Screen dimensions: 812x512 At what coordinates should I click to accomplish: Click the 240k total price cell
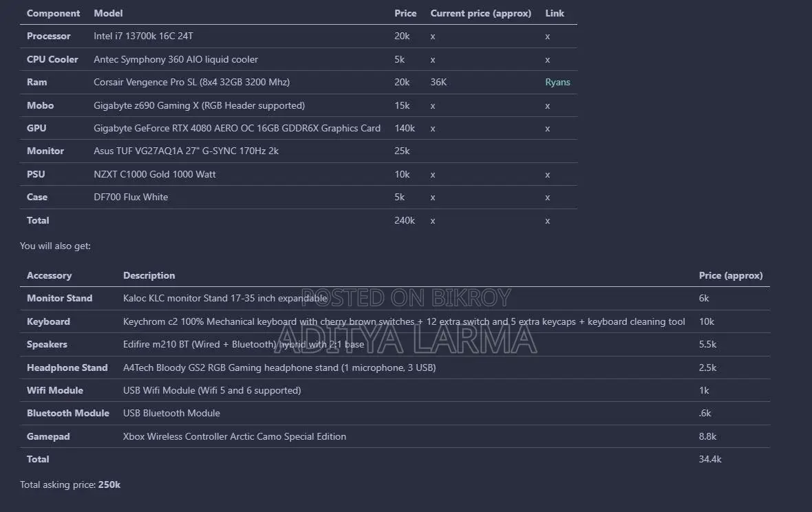(405, 220)
